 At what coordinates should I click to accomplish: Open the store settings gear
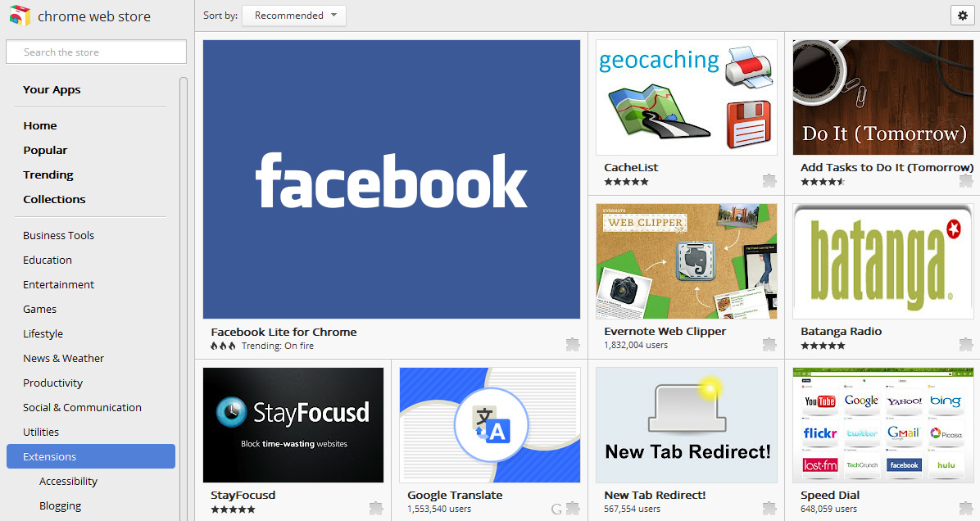pos(962,15)
